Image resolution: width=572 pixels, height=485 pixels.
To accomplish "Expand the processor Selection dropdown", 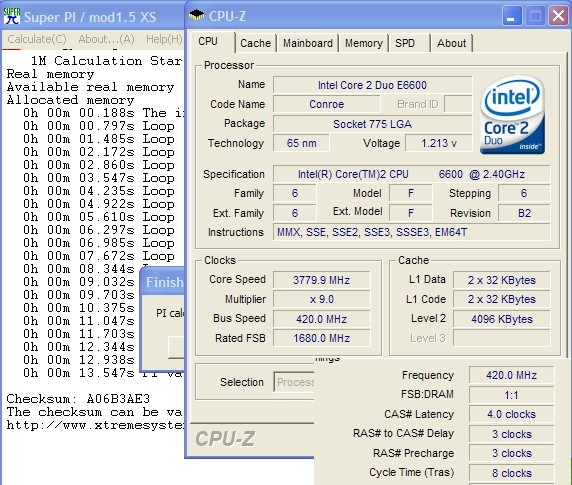I will click(x=294, y=382).
